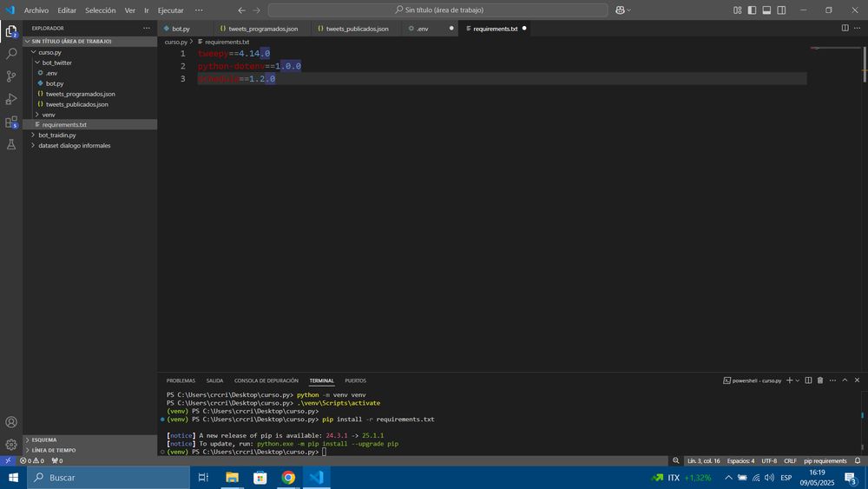The image size is (868, 489).
Task: Open terminal panel more actions ellipsis
Action: 832,380
